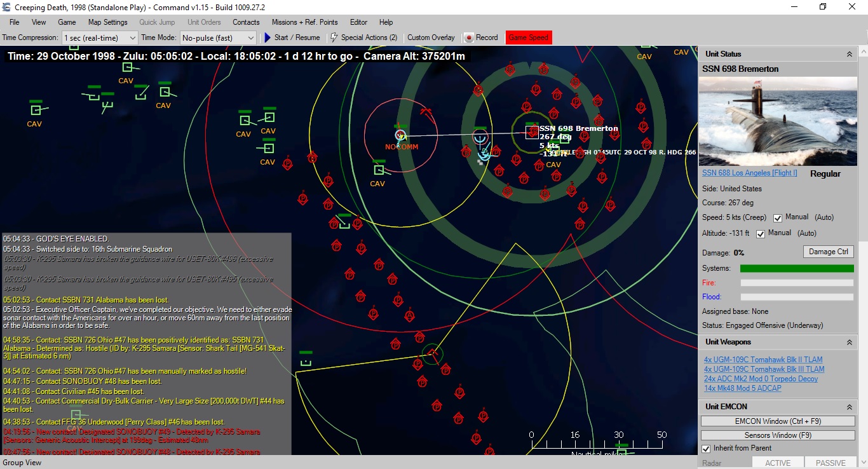Open the File menu
868x469 pixels.
pyautogui.click(x=15, y=22)
